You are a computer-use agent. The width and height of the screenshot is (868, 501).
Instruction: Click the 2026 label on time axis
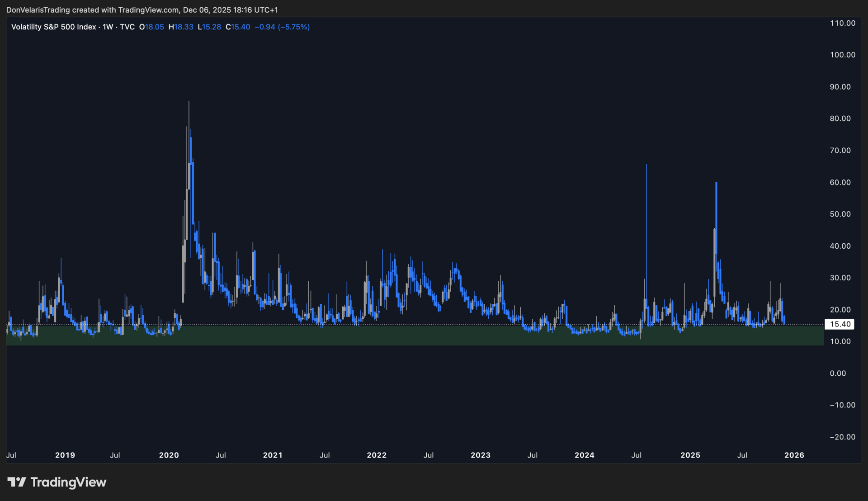(x=794, y=455)
